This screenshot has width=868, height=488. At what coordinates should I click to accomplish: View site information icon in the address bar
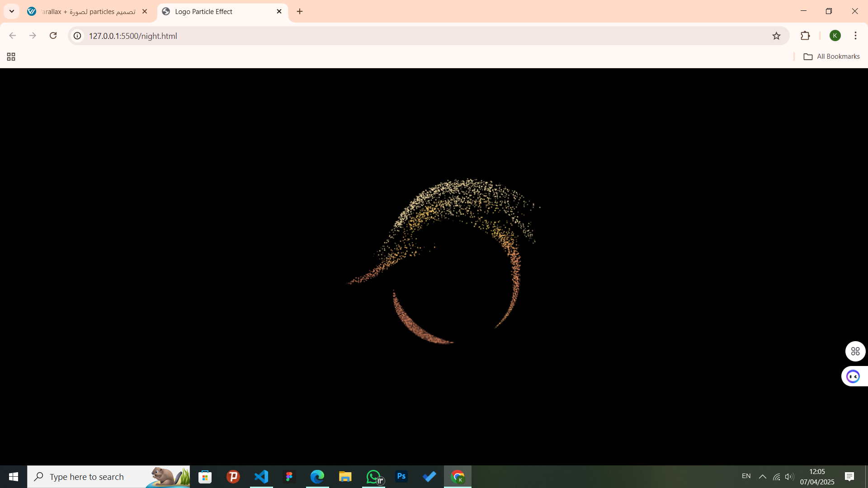coord(78,36)
